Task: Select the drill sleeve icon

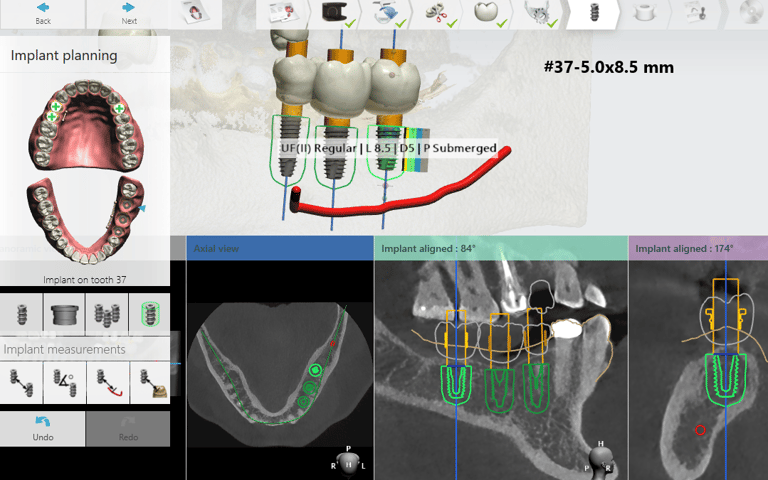Action: pos(64,314)
